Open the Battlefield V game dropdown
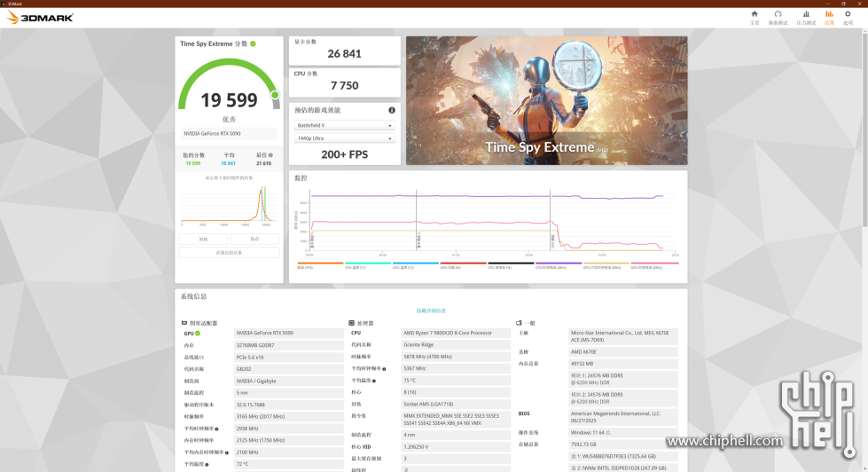 [344, 125]
